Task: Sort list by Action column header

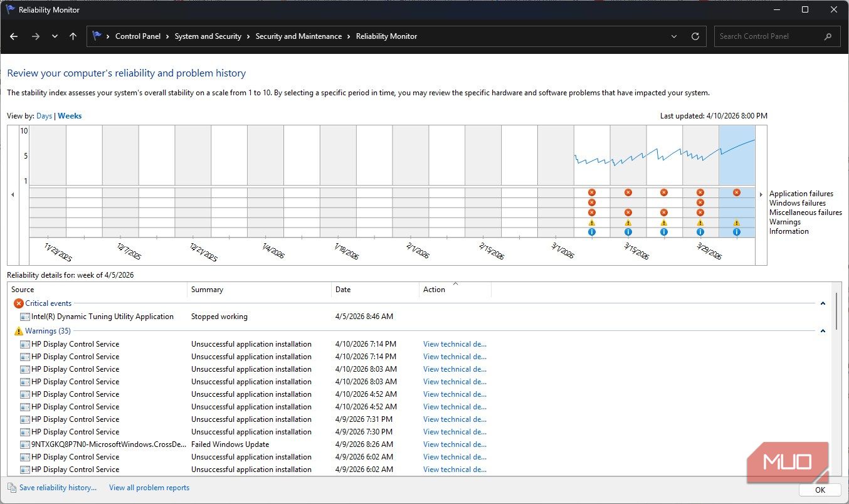Action: pyautogui.click(x=455, y=290)
